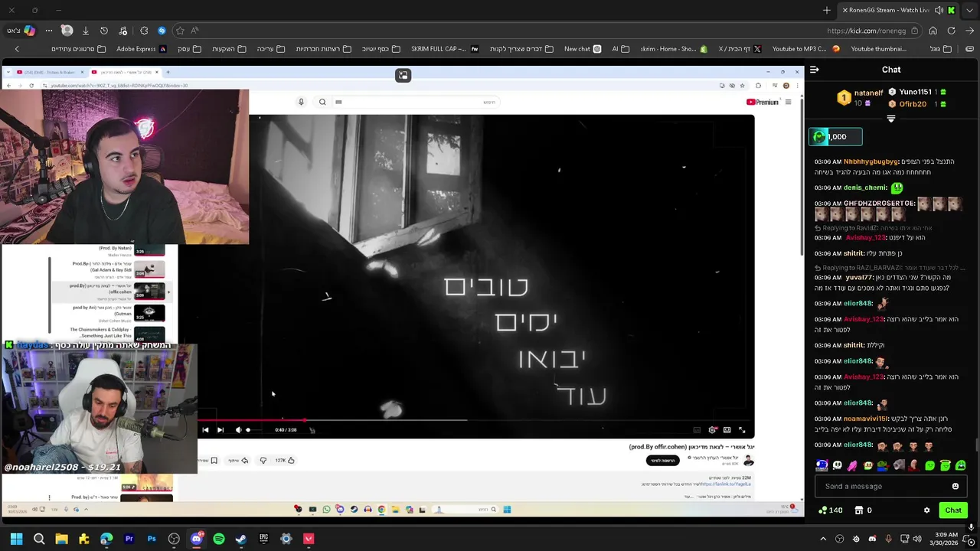Open New chat bookmark
The image size is (980, 551).
pos(583,49)
